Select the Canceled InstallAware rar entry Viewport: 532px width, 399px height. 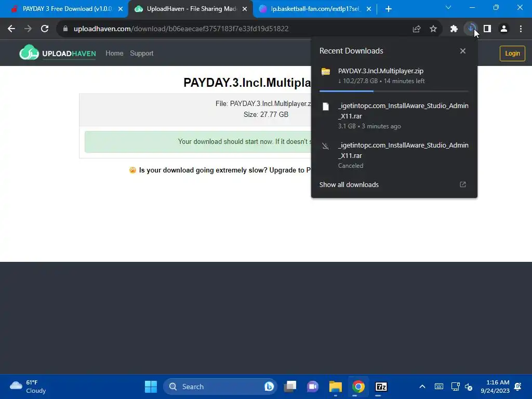(394, 155)
